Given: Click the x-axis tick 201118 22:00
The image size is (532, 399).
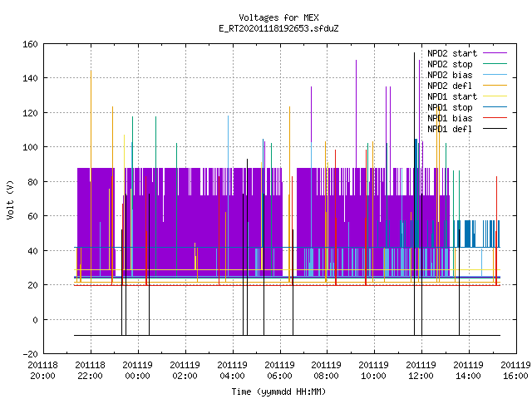Looking at the screenshot, I should tap(91, 371).
